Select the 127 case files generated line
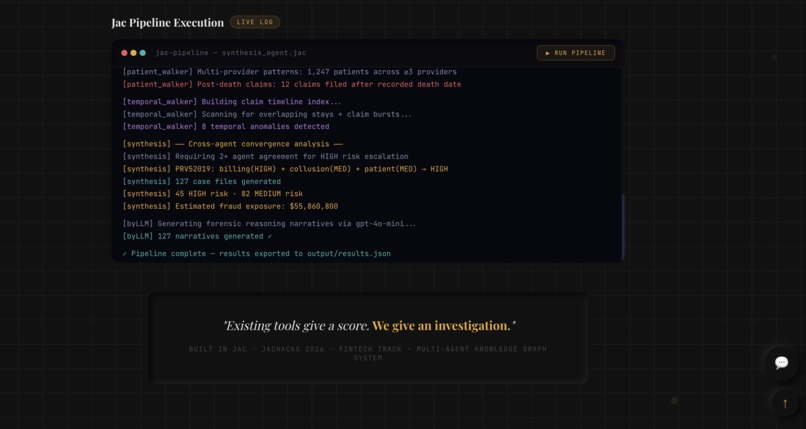The height and width of the screenshot is (429, 806). pyautogui.click(x=202, y=181)
